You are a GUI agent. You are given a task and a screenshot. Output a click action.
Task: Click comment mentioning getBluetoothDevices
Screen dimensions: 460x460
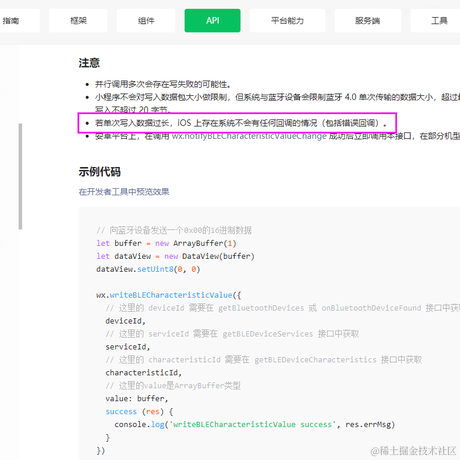tap(283, 308)
